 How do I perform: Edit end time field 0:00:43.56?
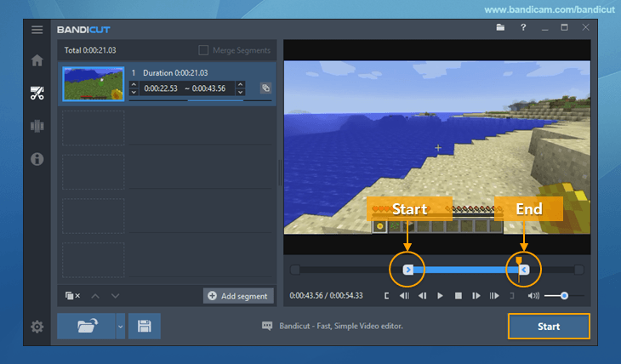pyautogui.click(x=208, y=88)
